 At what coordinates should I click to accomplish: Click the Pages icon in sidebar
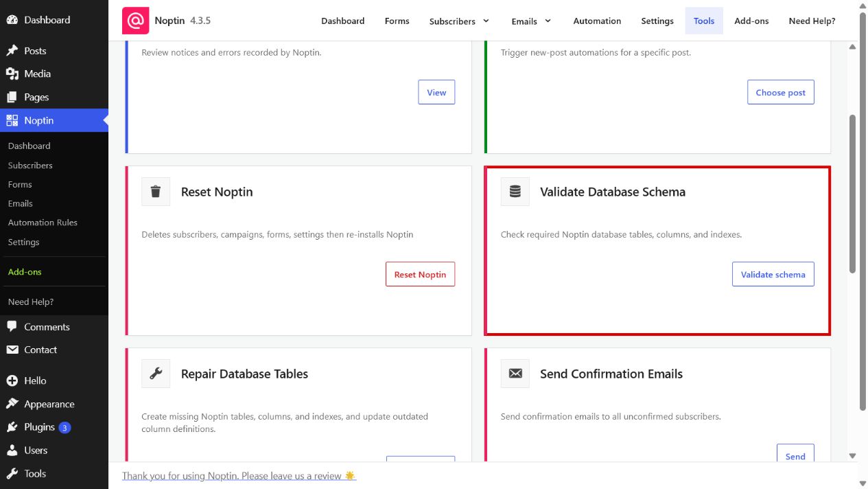click(12, 97)
